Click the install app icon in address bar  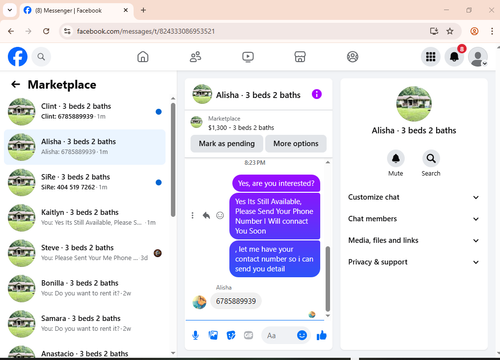pos(434,31)
